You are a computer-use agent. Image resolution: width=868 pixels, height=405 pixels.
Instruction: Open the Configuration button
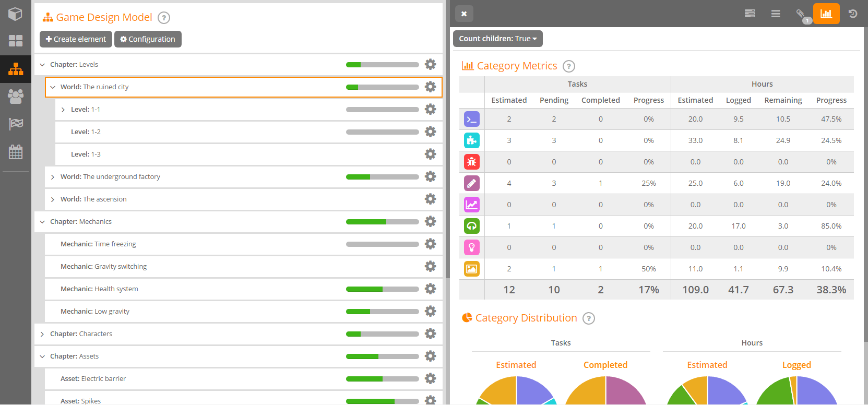tap(148, 39)
